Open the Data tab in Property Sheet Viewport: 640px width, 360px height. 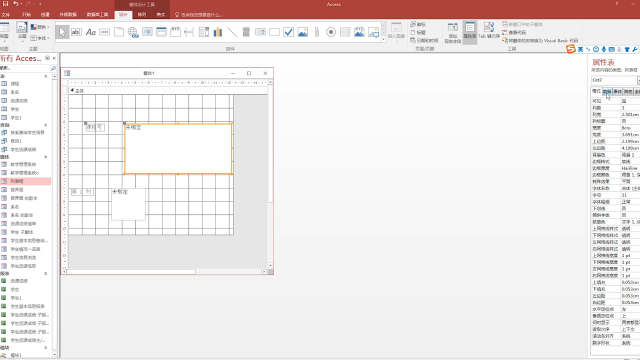607,91
